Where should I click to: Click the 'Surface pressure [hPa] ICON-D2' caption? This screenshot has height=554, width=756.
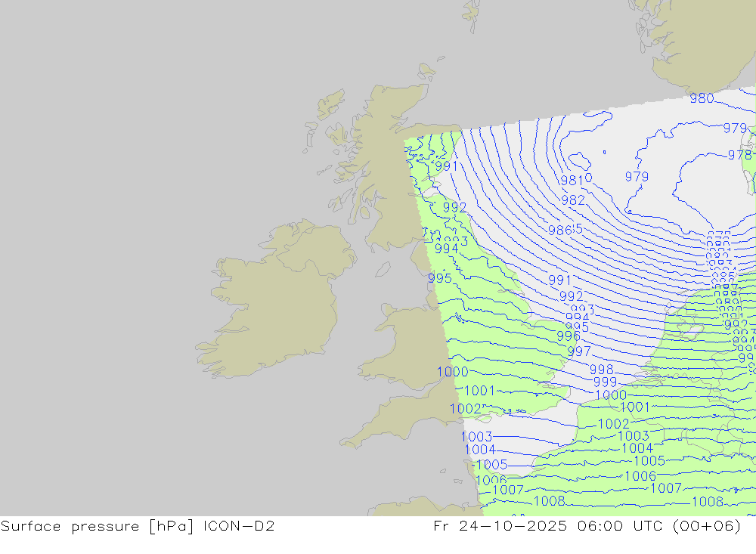(138, 526)
